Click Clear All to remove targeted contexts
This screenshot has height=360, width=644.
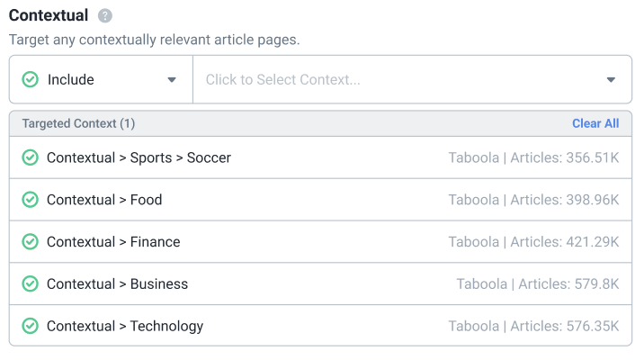[595, 123]
